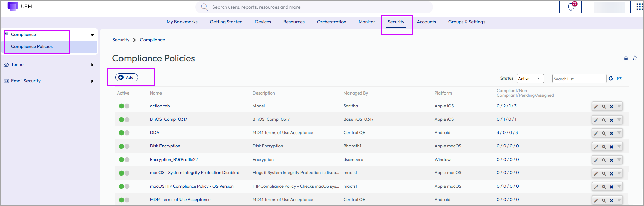Follow the Security breadcrumb link
This screenshot has height=206, width=644.
121,40
